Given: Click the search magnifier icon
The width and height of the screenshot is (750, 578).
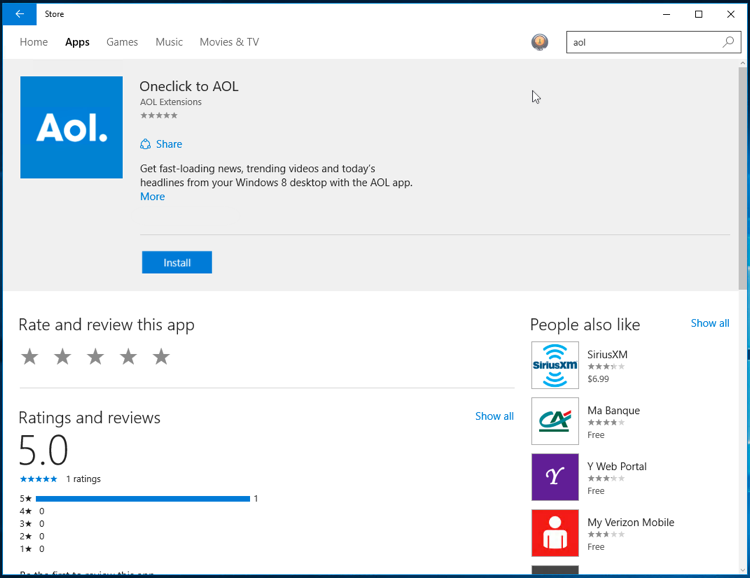Looking at the screenshot, I should pyautogui.click(x=728, y=42).
